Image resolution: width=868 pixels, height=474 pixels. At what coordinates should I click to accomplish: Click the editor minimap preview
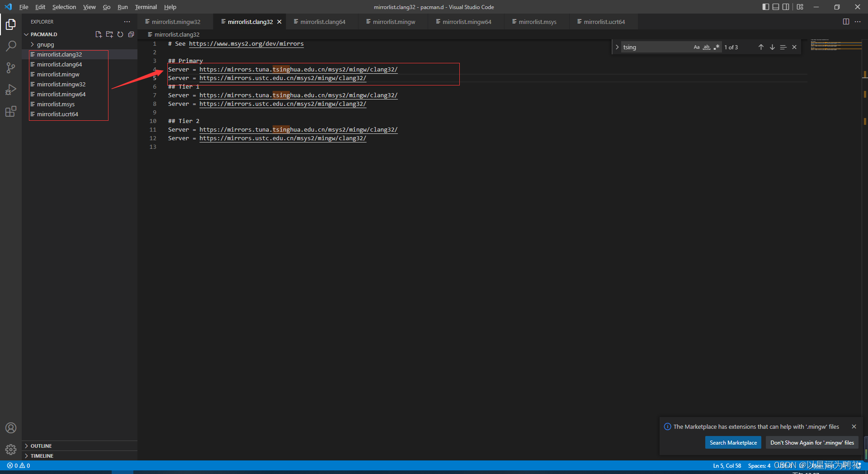click(x=835, y=45)
